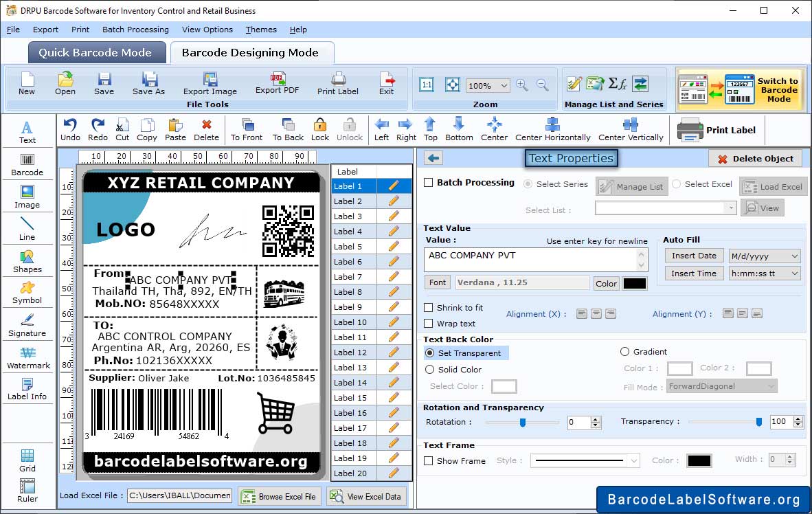
Task: Toggle the Grid tool in sidebar
Action: [x=27, y=460]
